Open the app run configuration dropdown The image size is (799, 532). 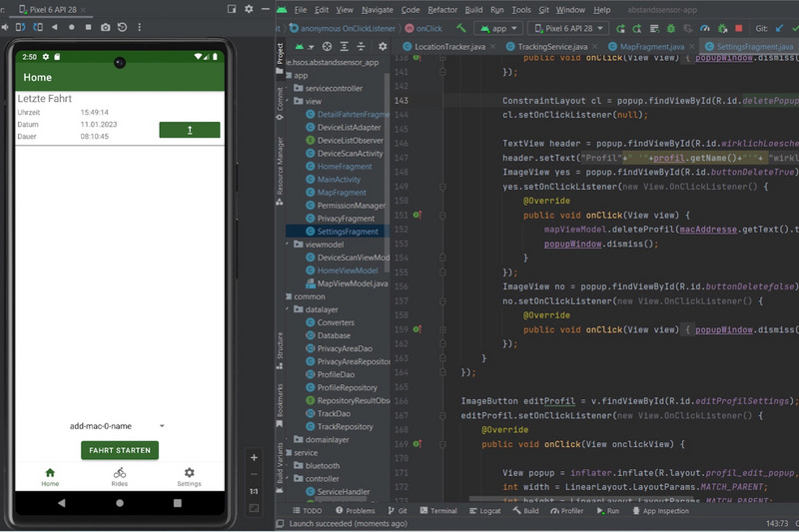498,29
